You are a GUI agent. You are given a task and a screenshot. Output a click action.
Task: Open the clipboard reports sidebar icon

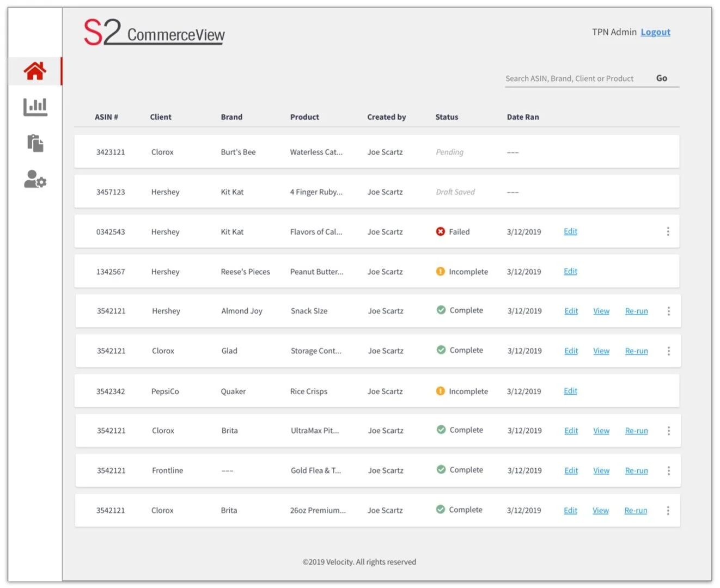point(35,143)
